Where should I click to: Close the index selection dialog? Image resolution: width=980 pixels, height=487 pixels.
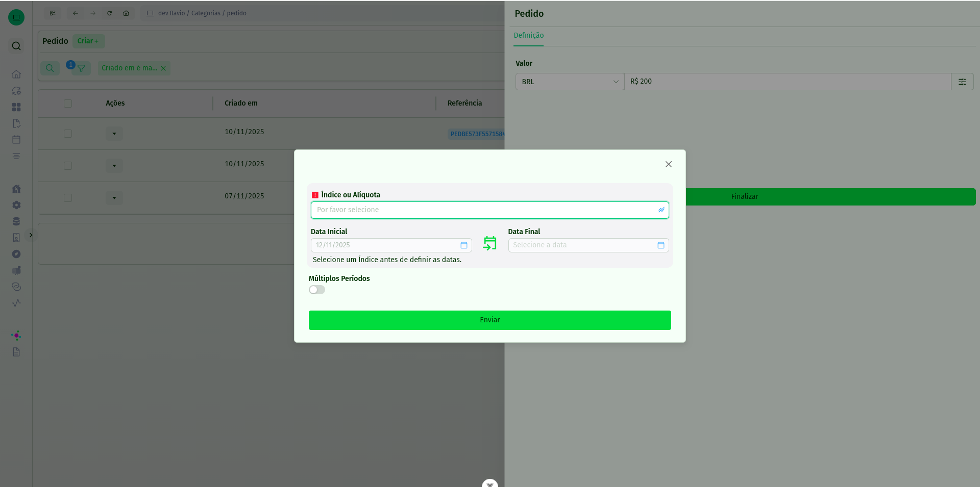668,164
